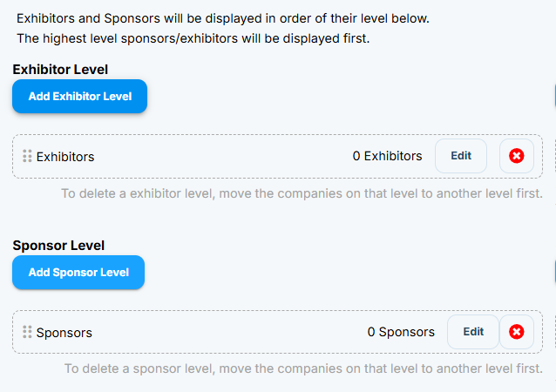
Task: Edit the Exhibitors level
Action: click(x=461, y=156)
